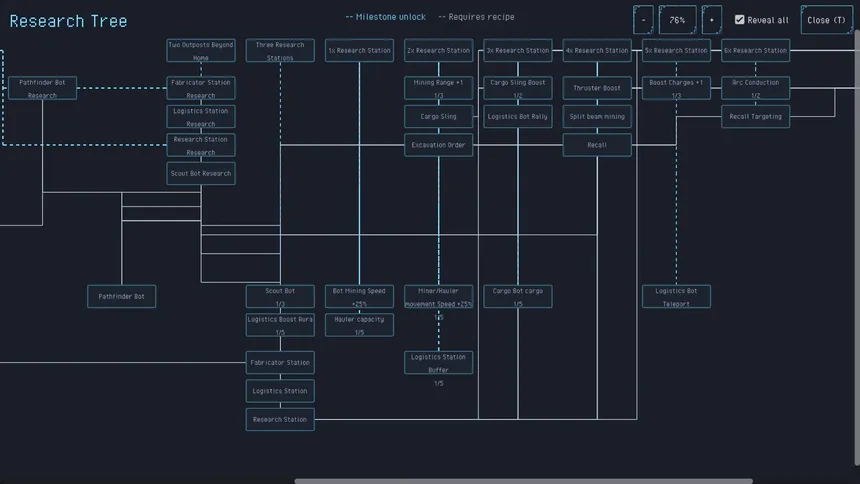Toggle the Reveal all checkbox
Screen dimensions: 860x484
coord(739,20)
